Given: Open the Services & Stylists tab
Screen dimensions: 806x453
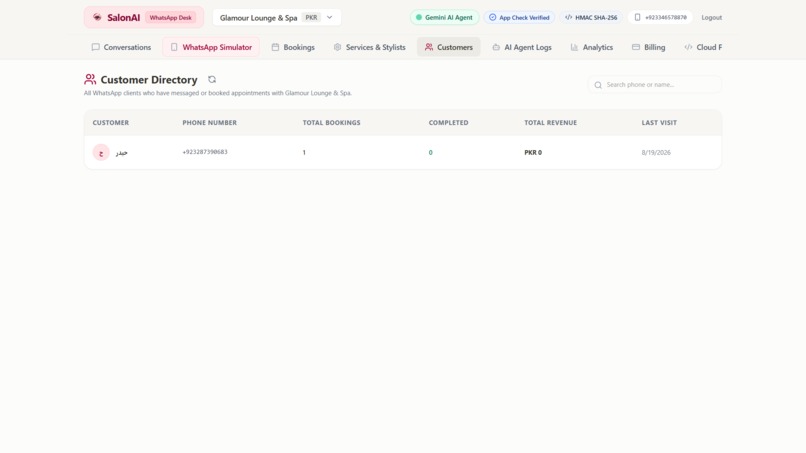Looking at the screenshot, I should (369, 47).
